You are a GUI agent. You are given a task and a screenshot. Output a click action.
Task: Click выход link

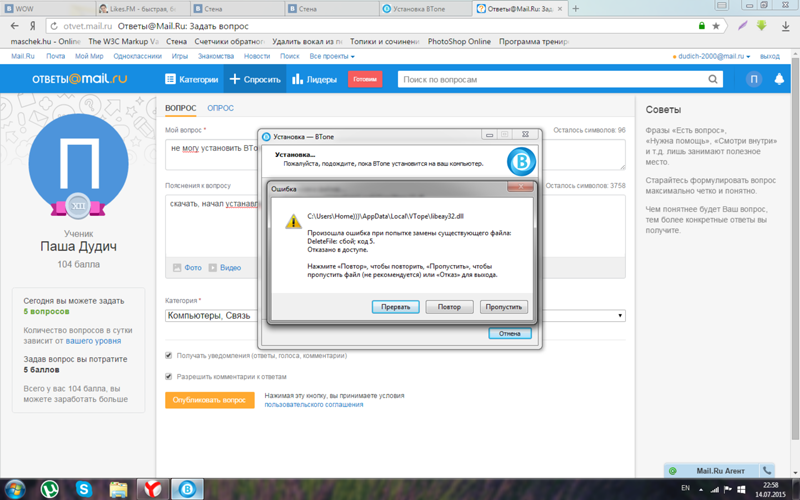click(770, 56)
